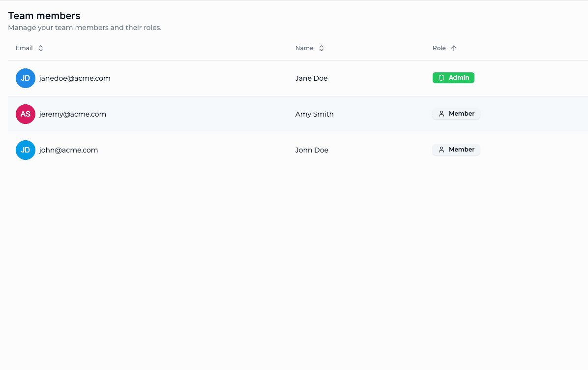588x370 pixels.
Task: Click the name Amy Smith
Action: [x=314, y=114]
